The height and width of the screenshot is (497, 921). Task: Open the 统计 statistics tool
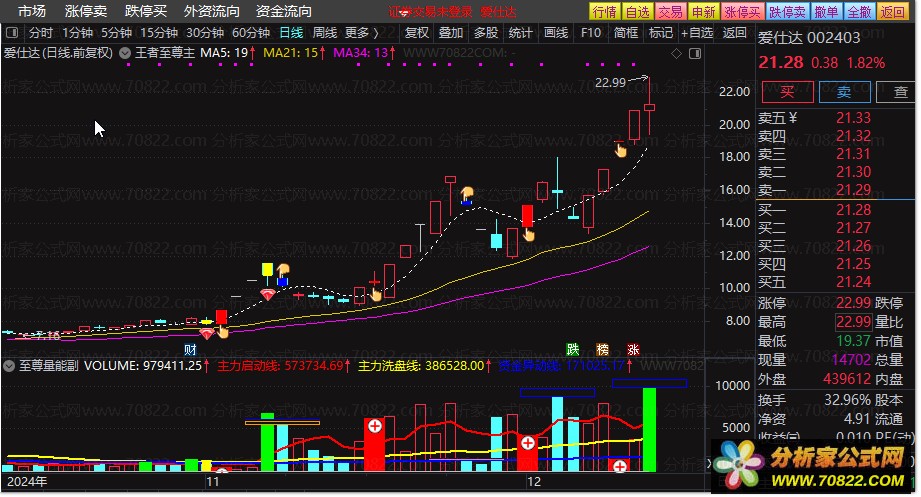click(520, 33)
